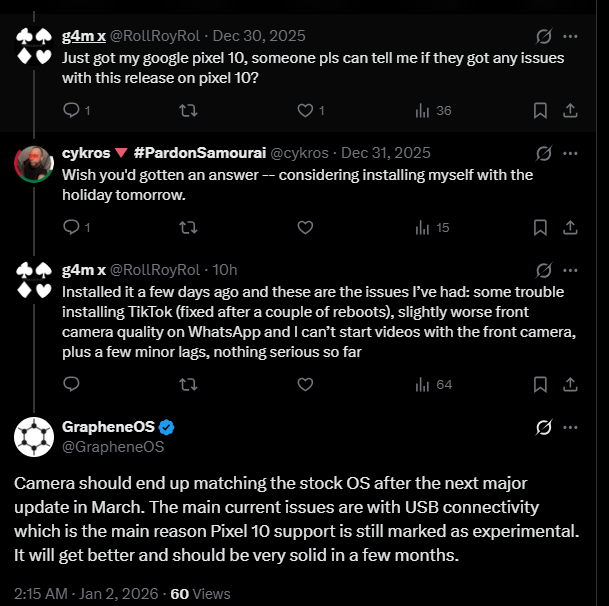
Task: Repost g4m x's Dec 30 tweet
Action: (x=187, y=110)
